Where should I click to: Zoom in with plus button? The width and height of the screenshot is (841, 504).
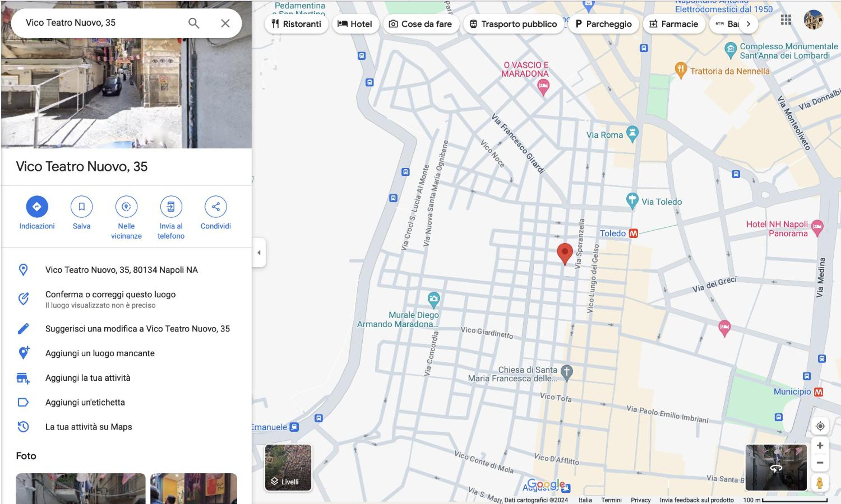(820, 445)
